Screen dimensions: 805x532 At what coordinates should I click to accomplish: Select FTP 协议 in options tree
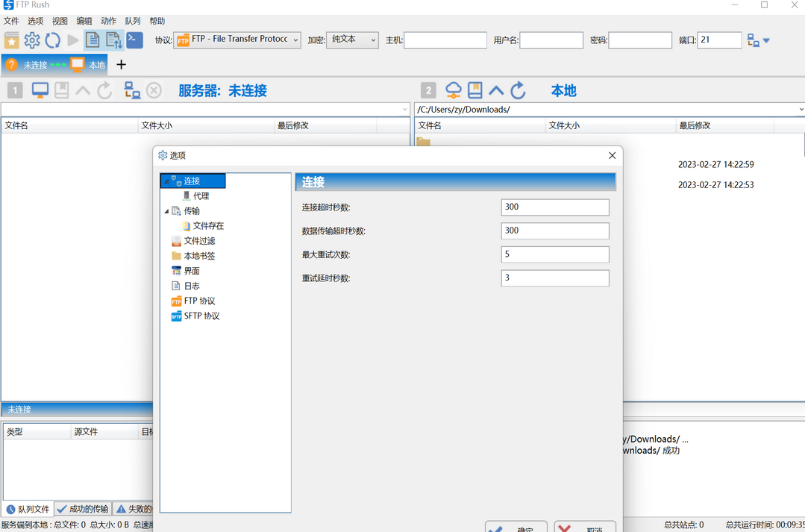point(199,301)
